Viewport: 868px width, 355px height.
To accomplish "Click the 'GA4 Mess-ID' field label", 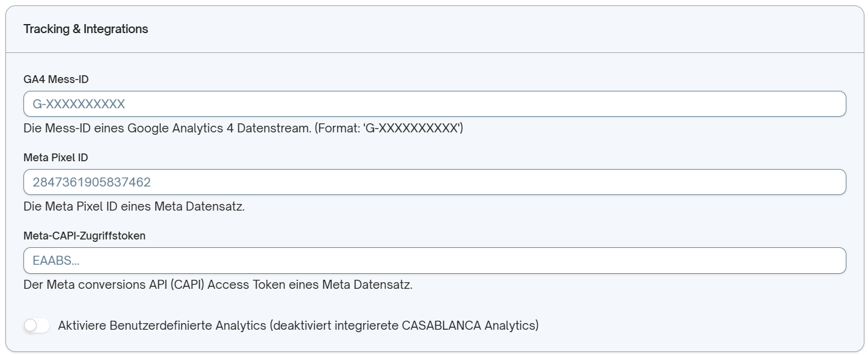I will click(56, 79).
